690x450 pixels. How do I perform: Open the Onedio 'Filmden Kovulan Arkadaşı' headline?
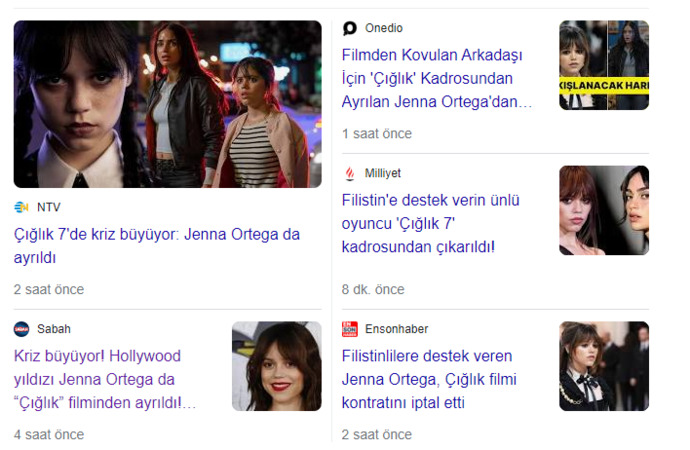[437, 78]
